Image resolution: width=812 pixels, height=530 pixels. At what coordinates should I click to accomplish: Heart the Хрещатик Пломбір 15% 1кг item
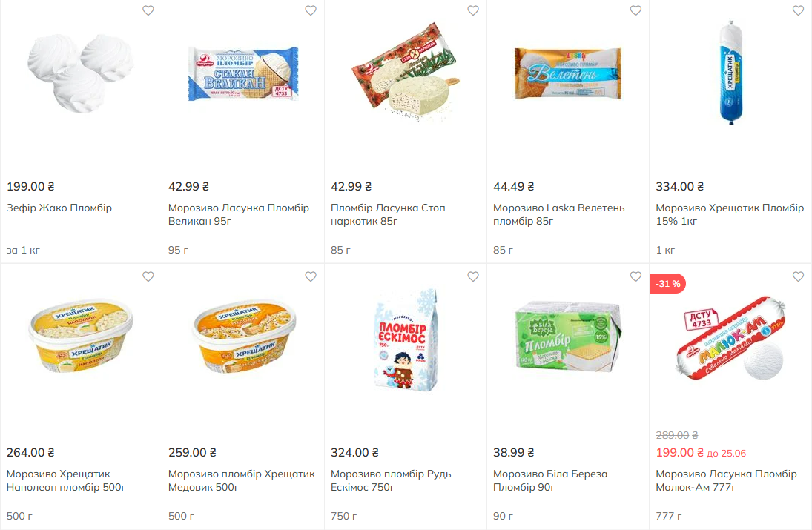tap(798, 10)
